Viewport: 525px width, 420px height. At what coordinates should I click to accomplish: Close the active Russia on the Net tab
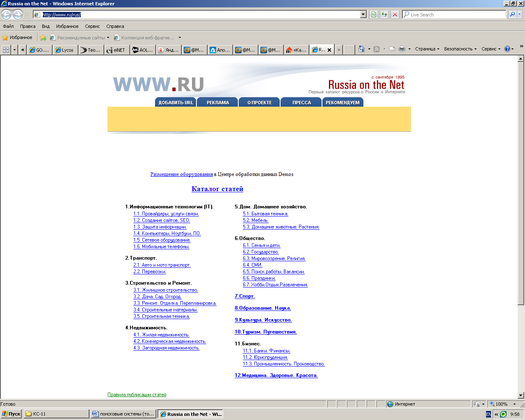(x=329, y=50)
